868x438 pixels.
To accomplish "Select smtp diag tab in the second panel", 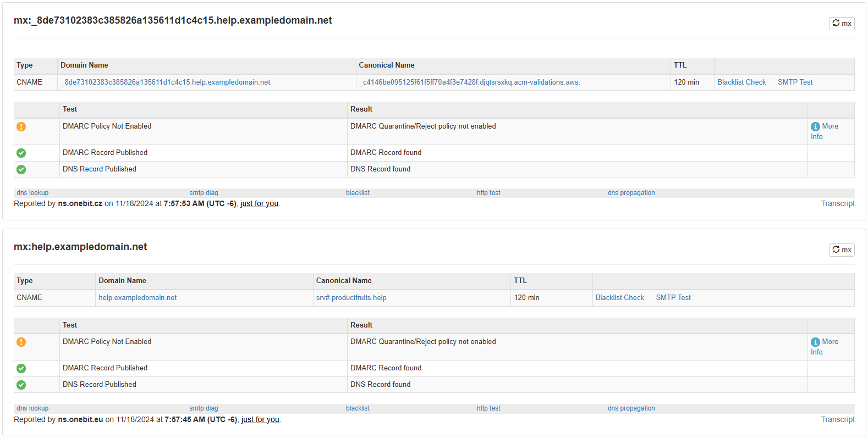I will 204,408.
